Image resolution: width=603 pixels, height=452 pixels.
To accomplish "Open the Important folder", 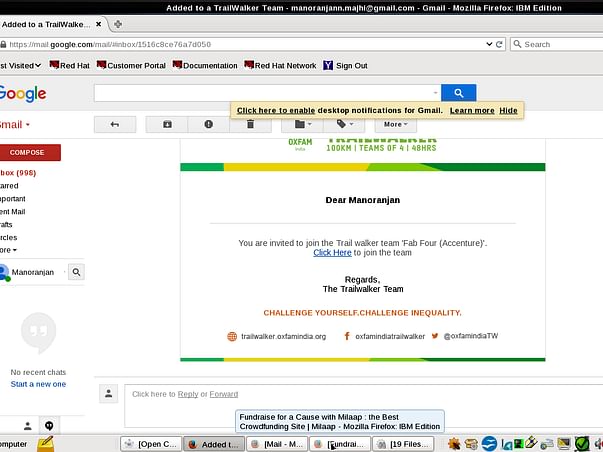I will point(13,199).
